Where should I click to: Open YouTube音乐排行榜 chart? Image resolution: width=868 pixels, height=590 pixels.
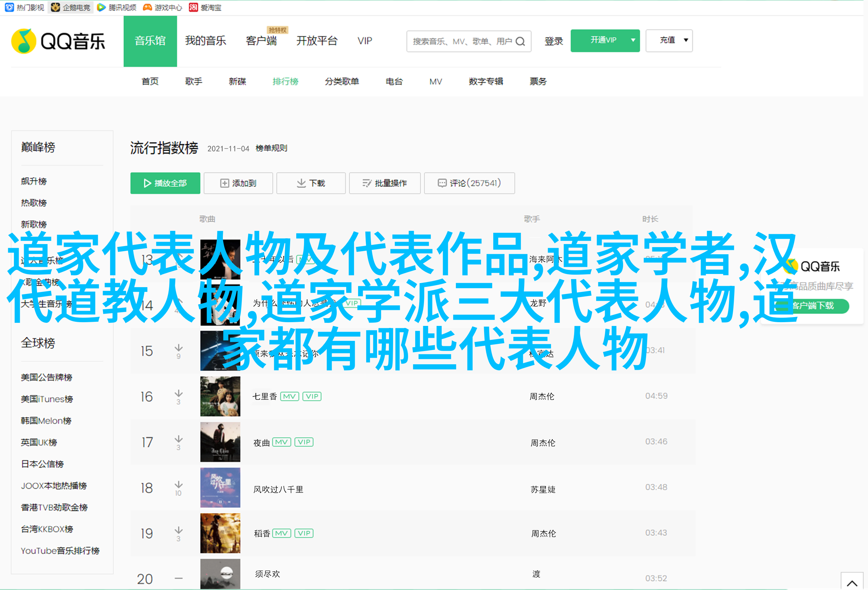[60, 551]
